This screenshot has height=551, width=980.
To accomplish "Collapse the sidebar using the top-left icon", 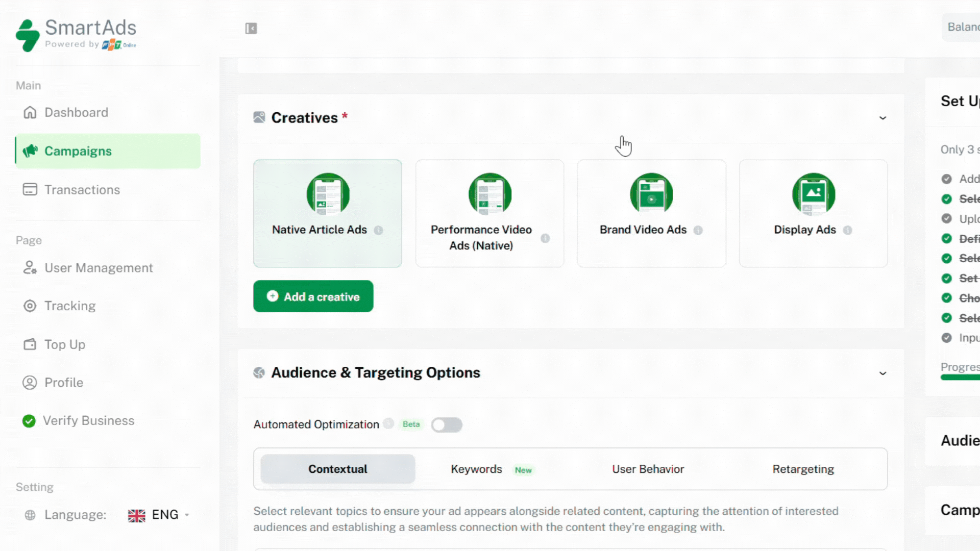I will click(251, 28).
